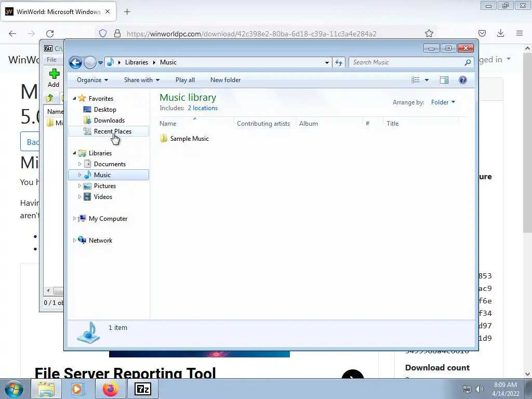Open the Share with menu
532x399 pixels.
click(x=141, y=80)
